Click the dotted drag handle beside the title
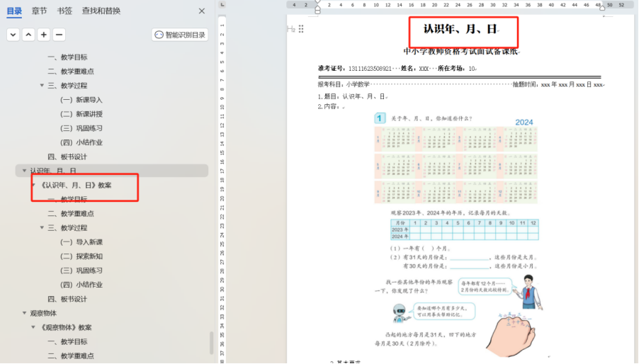 (x=301, y=29)
